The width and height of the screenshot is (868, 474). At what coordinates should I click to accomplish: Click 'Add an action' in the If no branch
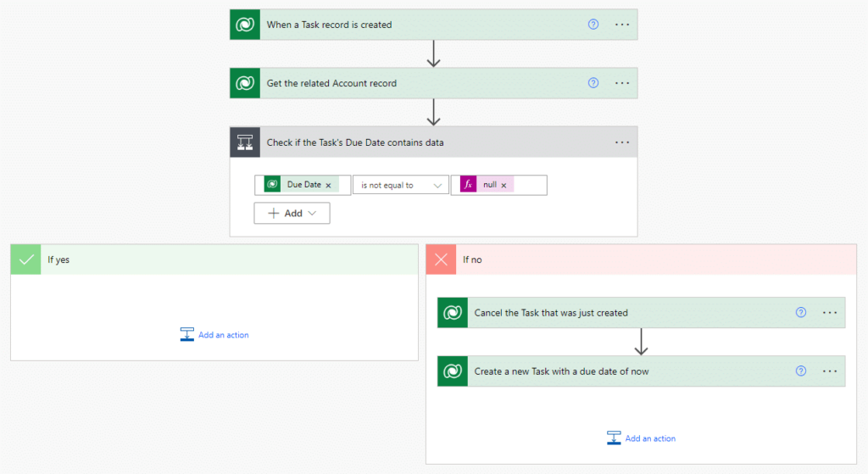pyautogui.click(x=642, y=438)
